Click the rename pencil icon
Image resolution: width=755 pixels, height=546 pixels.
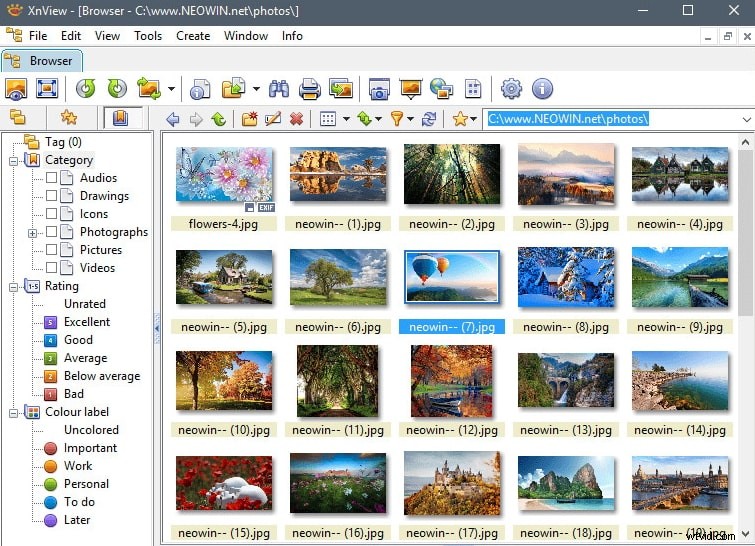coord(273,118)
